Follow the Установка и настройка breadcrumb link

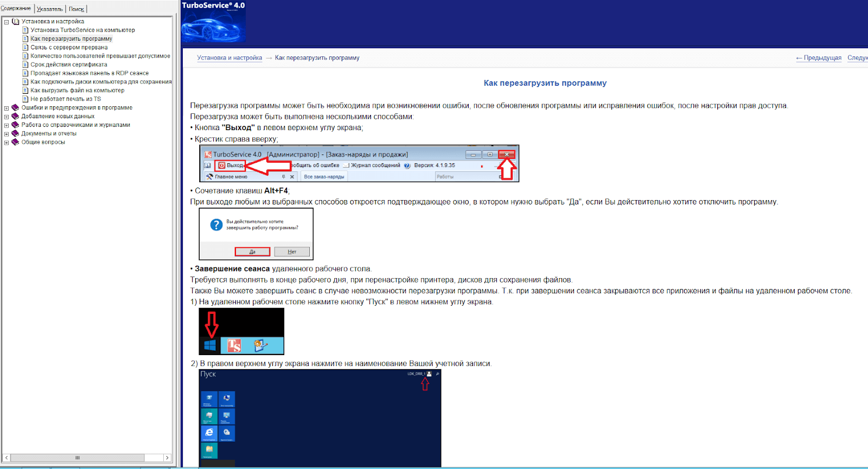229,58
